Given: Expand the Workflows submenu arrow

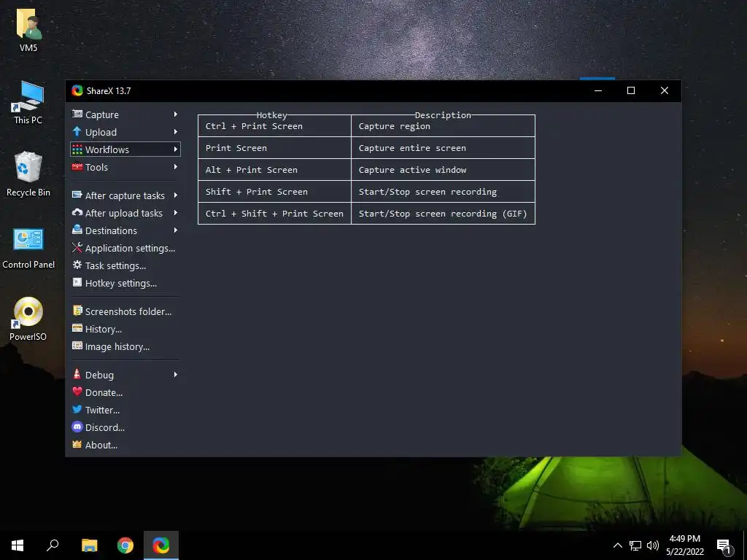Looking at the screenshot, I should (175, 149).
